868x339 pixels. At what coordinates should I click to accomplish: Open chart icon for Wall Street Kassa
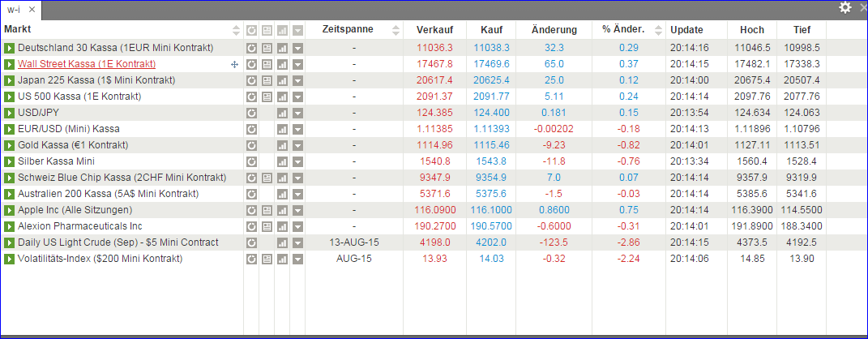[x=282, y=64]
